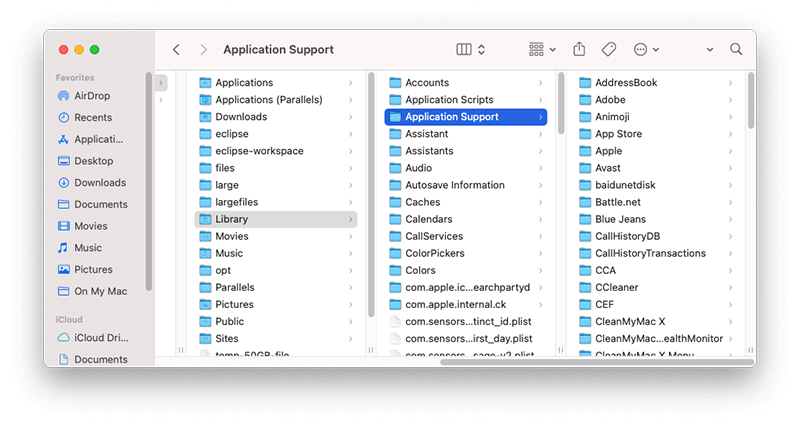Select the Animoji folder
Viewport: 800px width, 425px height.
tap(656, 117)
